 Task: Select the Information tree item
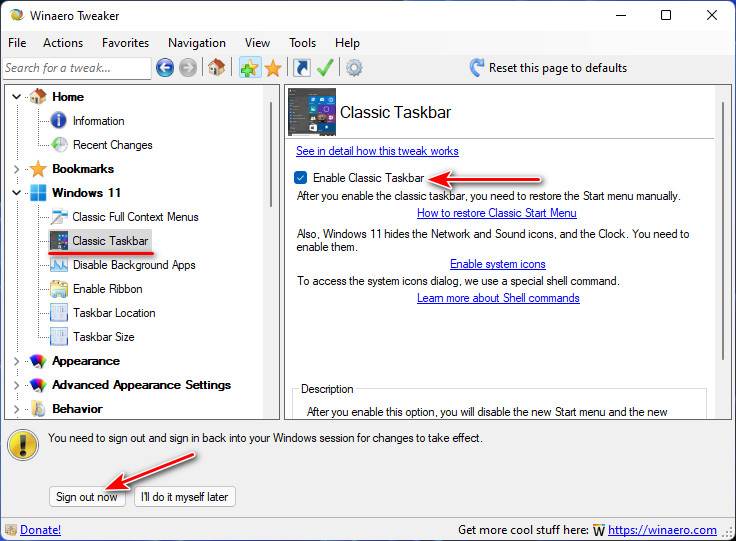point(99,121)
